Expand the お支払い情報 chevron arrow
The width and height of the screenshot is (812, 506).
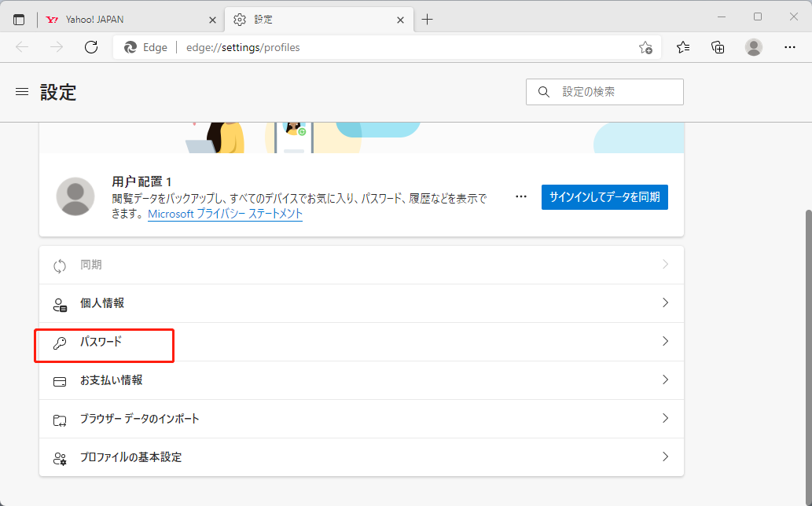pos(665,380)
